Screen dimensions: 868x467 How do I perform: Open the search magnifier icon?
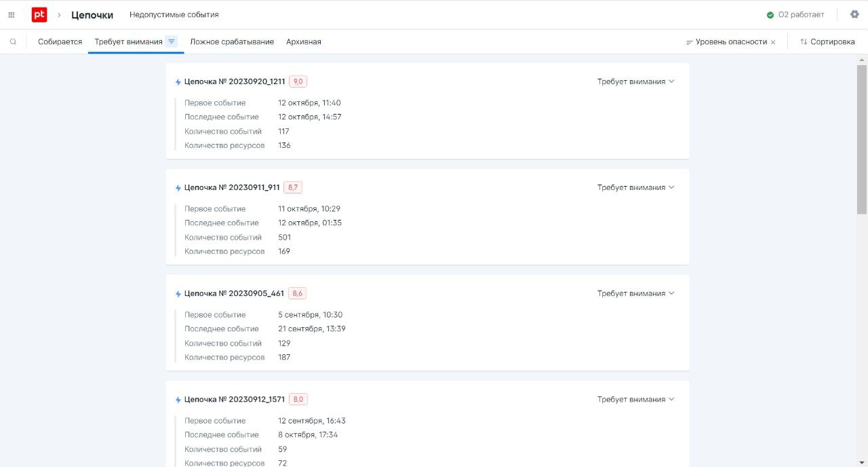13,42
